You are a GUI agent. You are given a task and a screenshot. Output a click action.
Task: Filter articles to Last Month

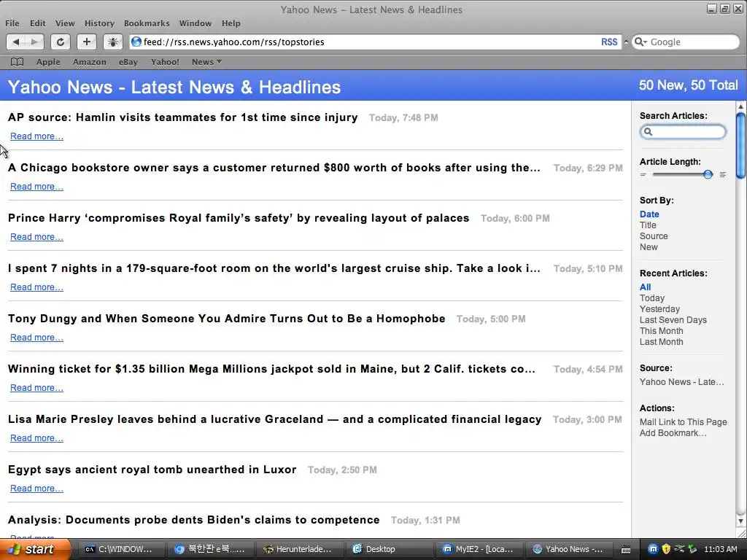pos(661,342)
